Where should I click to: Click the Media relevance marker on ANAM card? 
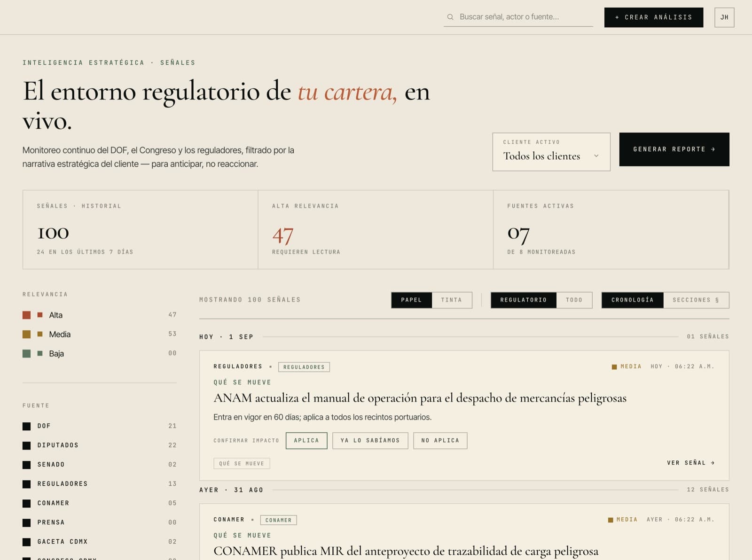pyautogui.click(x=627, y=366)
